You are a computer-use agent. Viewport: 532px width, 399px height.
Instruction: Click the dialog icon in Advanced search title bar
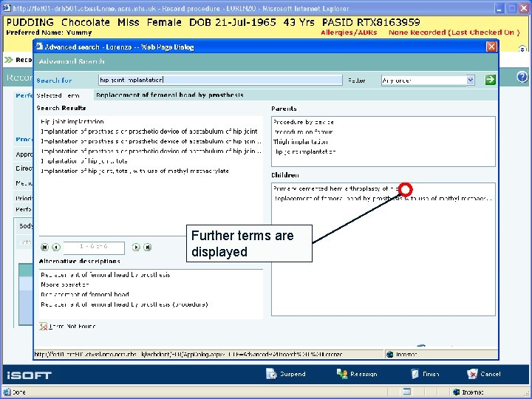pyautogui.click(x=40, y=46)
